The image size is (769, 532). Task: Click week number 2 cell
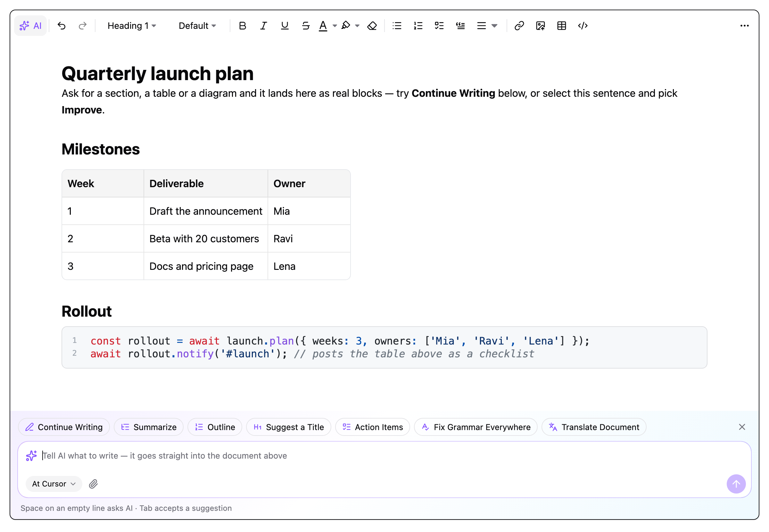pyautogui.click(x=103, y=239)
